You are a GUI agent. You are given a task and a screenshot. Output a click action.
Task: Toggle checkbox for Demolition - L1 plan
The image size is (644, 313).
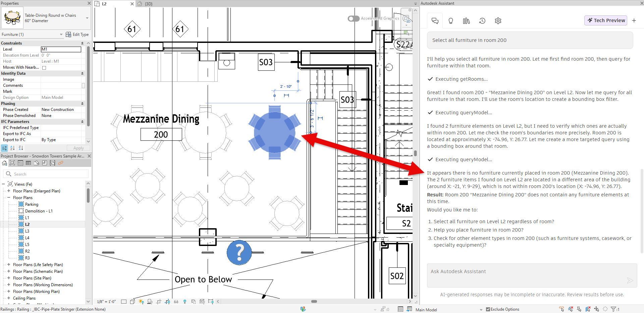(x=21, y=211)
